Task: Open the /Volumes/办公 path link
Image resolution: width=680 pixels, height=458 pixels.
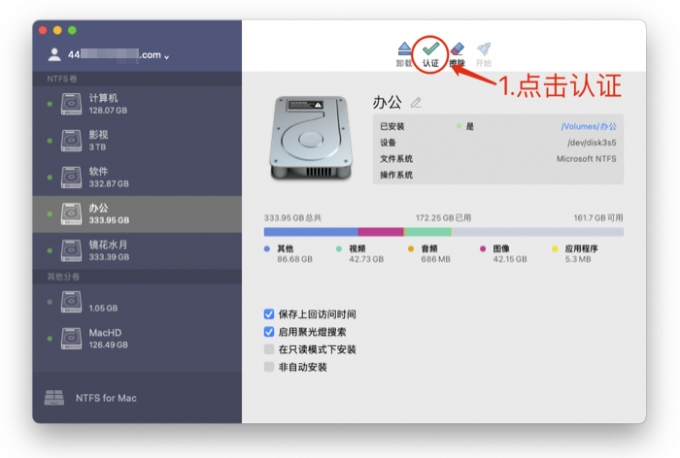Action: coord(588,126)
